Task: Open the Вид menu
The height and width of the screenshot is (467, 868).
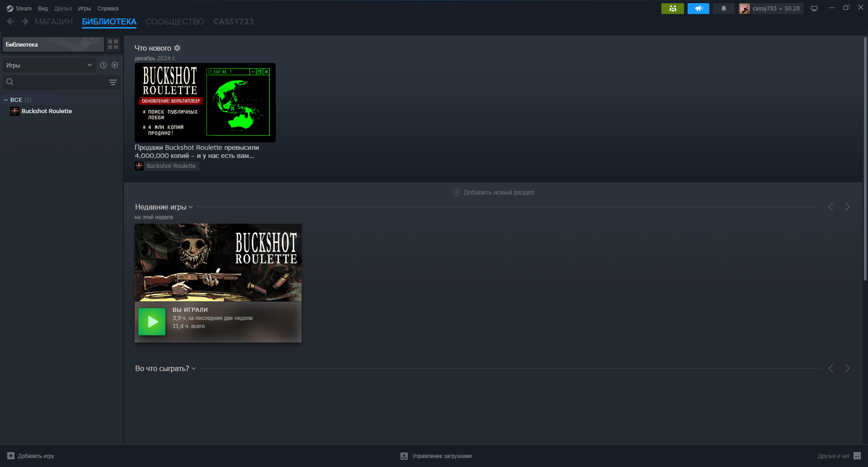Action: pos(43,8)
